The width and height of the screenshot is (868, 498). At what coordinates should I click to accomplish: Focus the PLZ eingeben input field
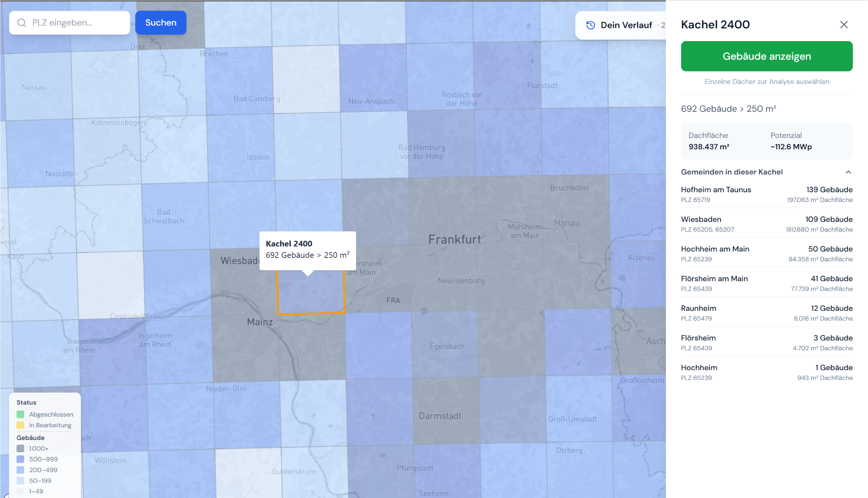(70, 23)
